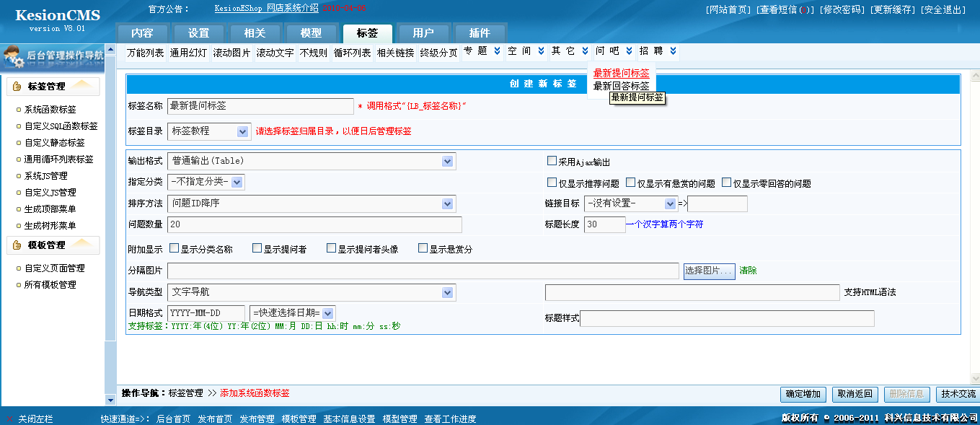This screenshot has width=980, height=425.
Task: Click the 标题样式 input field
Action: 727,318
